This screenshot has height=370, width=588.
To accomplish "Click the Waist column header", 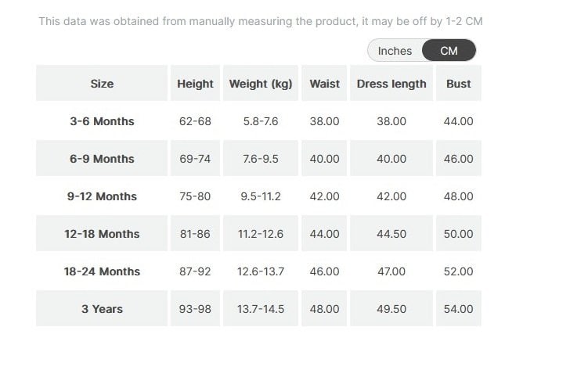I will [x=324, y=84].
